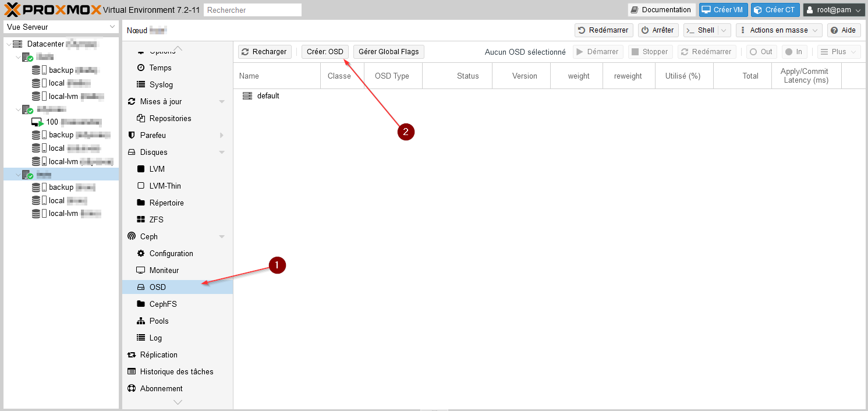Open the Actions en masse menu
Viewport: 868px width, 411px height.
pos(778,30)
